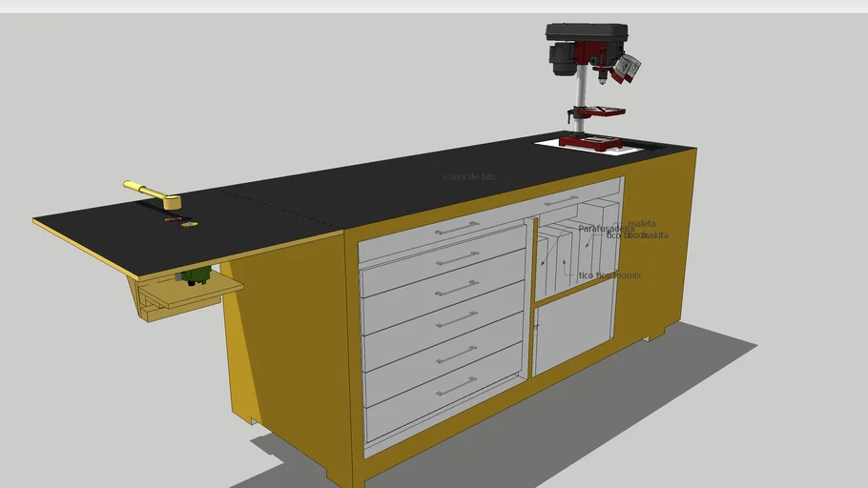Select the lower right cabinet door

point(575,327)
